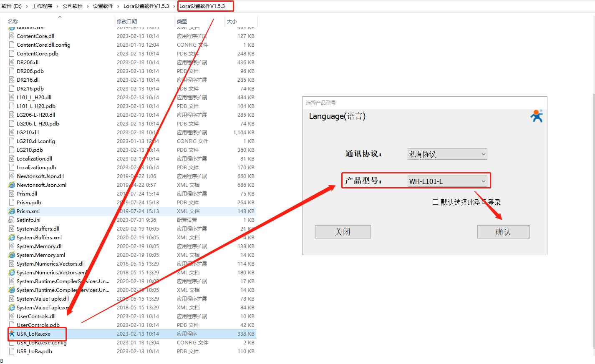
Task: Click the System.Buffers.xml file icon
Action: [x=12, y=237]
